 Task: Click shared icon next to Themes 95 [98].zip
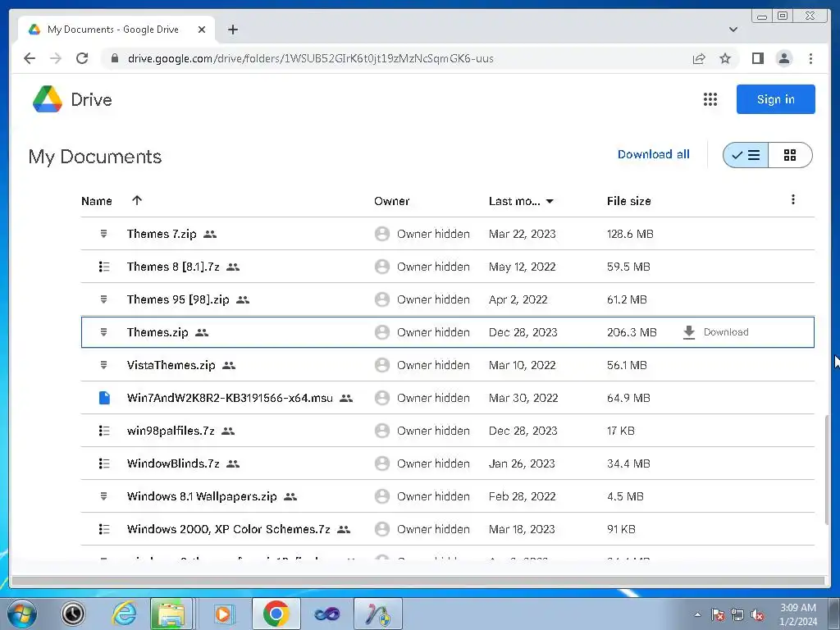tap(243, 299)
